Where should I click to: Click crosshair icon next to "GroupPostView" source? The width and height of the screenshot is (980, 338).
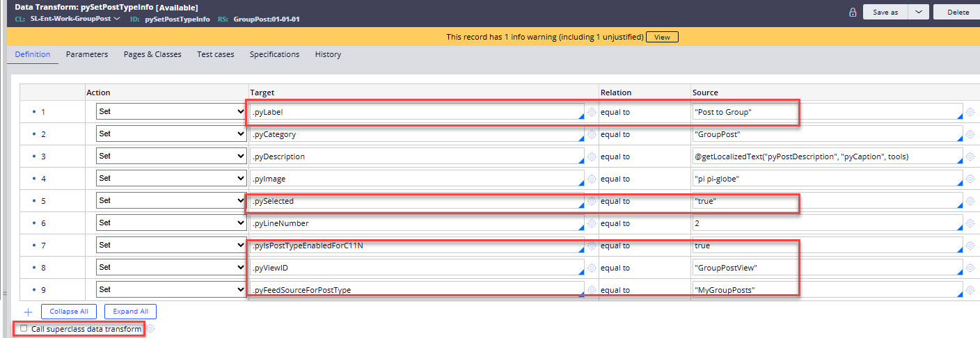coord(970,268)
